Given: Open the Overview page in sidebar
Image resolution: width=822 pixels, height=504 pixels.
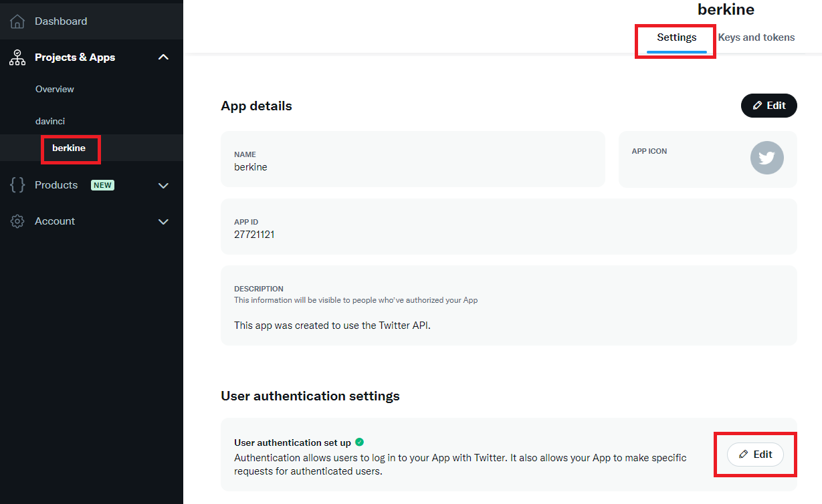Looking at the screenshot, I should [x=55, y=89].
